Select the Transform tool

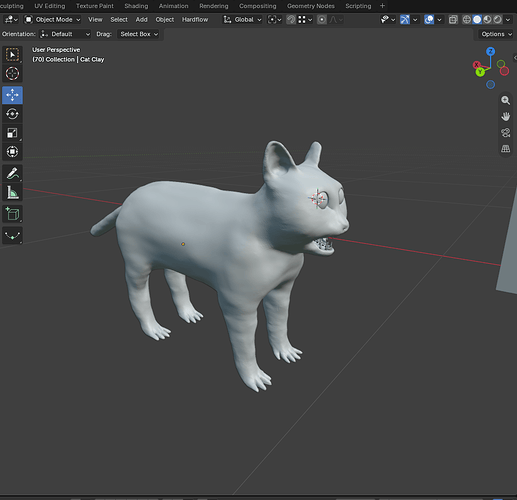pyautogui.click(x=12, y=152)
